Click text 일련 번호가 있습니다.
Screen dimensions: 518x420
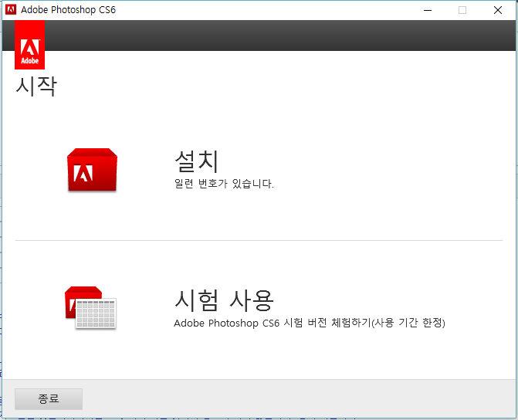[224, 184]
